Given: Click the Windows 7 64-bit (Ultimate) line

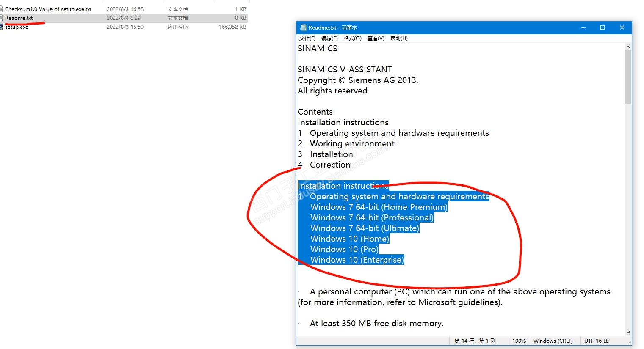Looking at the screenshot, I should 365,228.
